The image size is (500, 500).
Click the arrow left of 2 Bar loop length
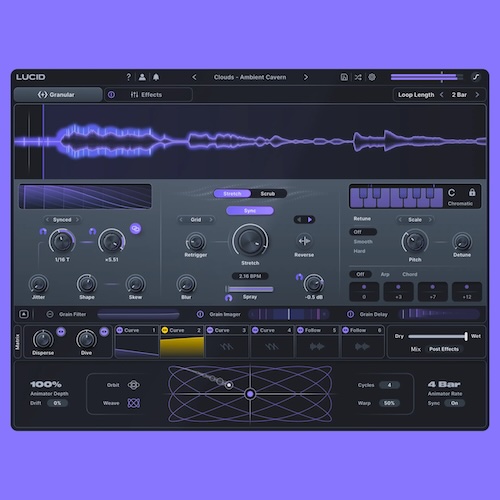(442, 95)
